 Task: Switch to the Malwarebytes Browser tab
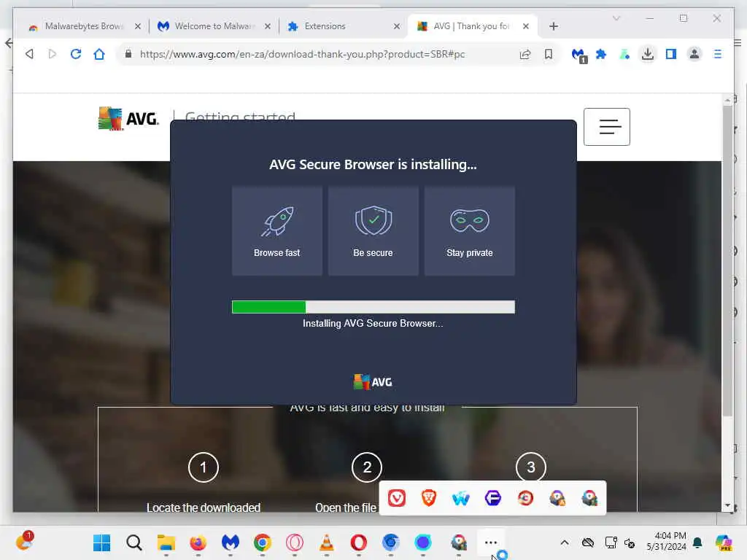pos(85,26)
